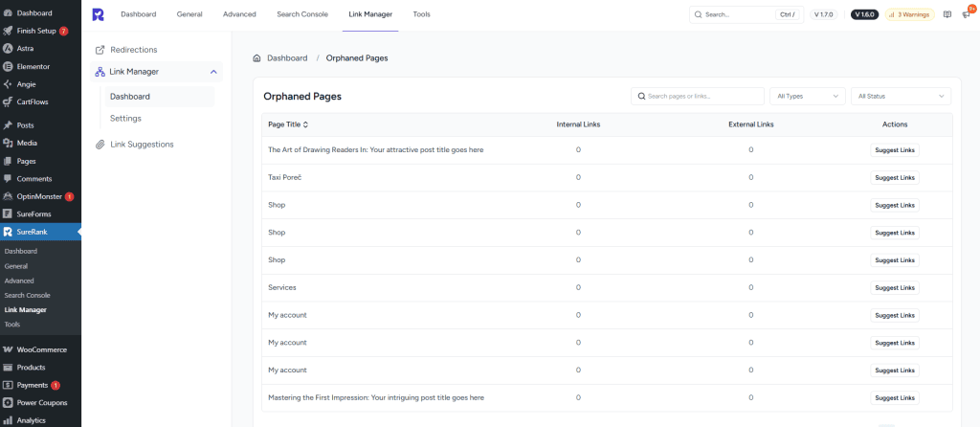
Task: Click 'Taxi Poreč' page title
Action: point(285,177)
